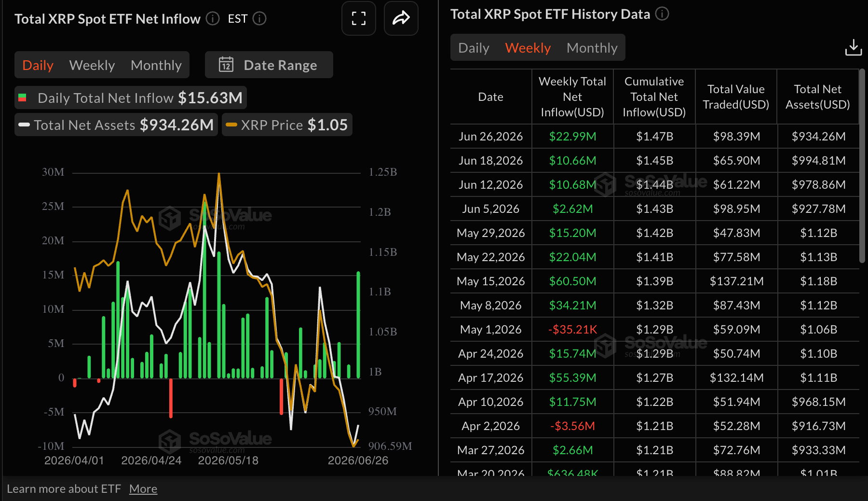The height and width of the screenshot is (501, 868).
Task: Click the Date column header
Action: pos(491,97)
